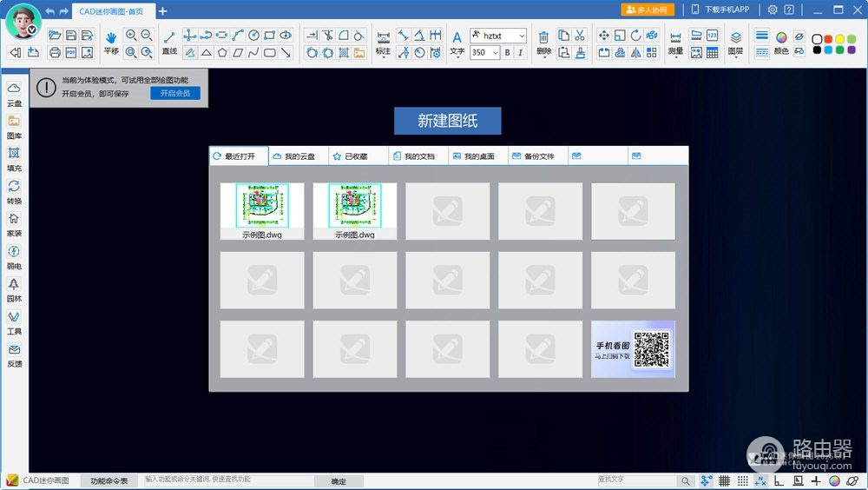The width and height of the screenshot is (868, 490).
Task: Click the 开启会员 button
Action: [x=175, y=93]
